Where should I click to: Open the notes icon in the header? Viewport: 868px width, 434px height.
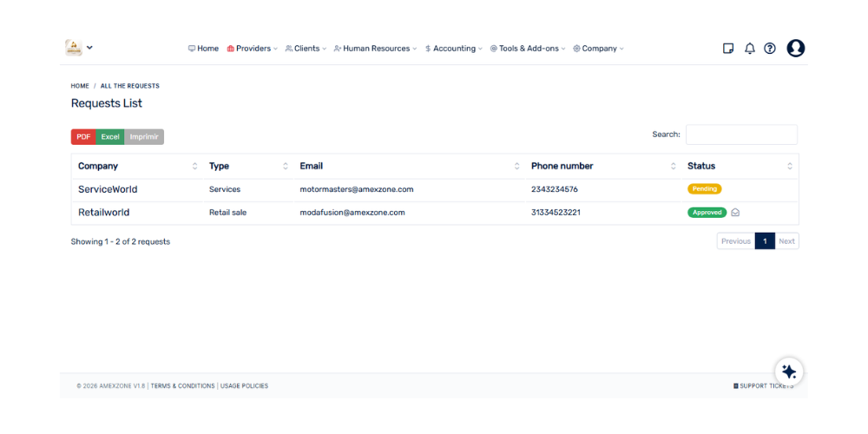(x=728, y=48)
